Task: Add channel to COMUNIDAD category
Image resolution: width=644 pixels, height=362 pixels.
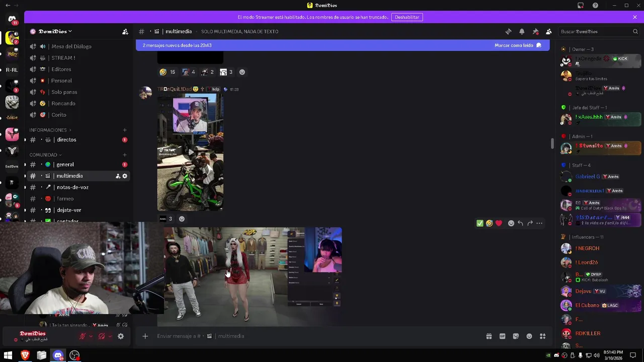Action: tap(125, 155)
